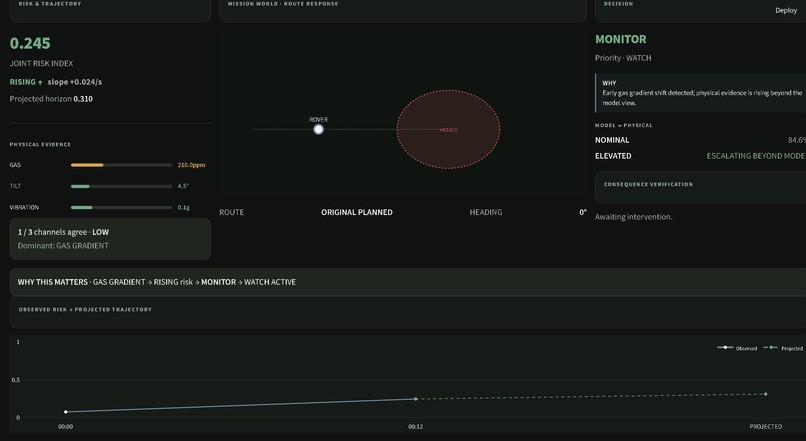This screenshot has width=806, height=441.
Task: Click the WHY explanation box
Action: [x=700, y=93]
